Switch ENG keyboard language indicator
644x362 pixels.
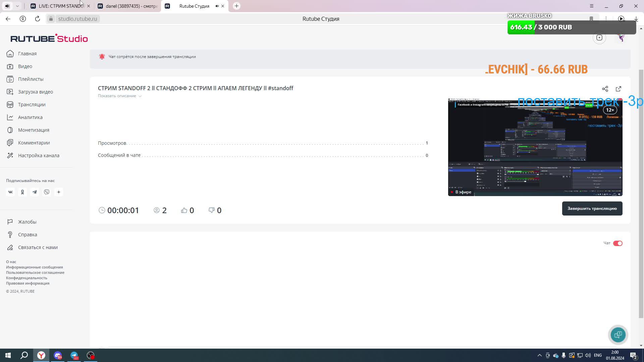coord(598,355)
